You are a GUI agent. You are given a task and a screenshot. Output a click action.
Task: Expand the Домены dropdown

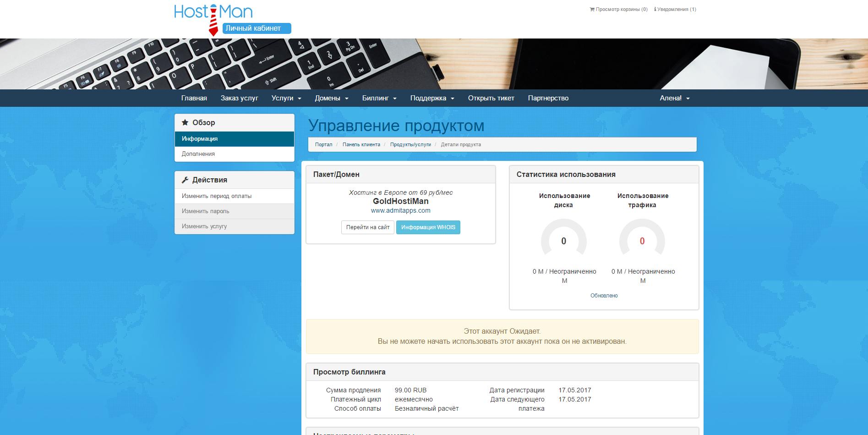tap(332, 98)
